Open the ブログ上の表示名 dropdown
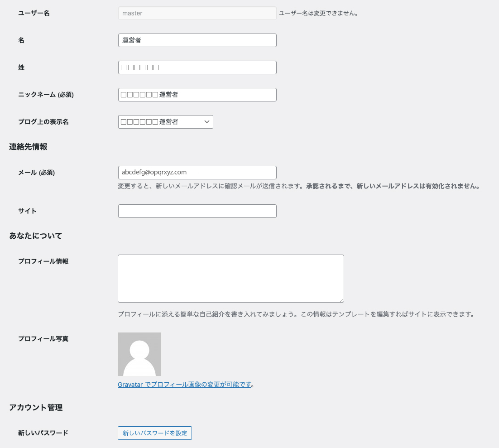The width and height of the screenshot is (499, 448). (165, 122)
